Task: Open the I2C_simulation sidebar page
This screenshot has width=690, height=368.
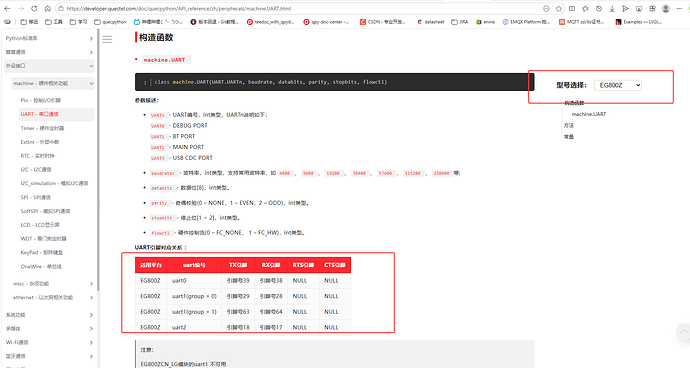Action: tap(54, 183)
